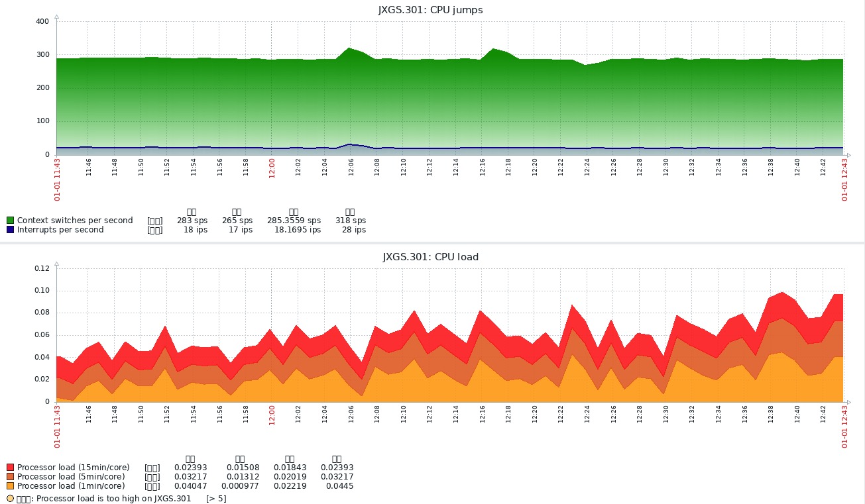This screenshot has height=504, width=865.
Task: Click the "Processor load (15min/core)" legend label
Action: [73, 468]
